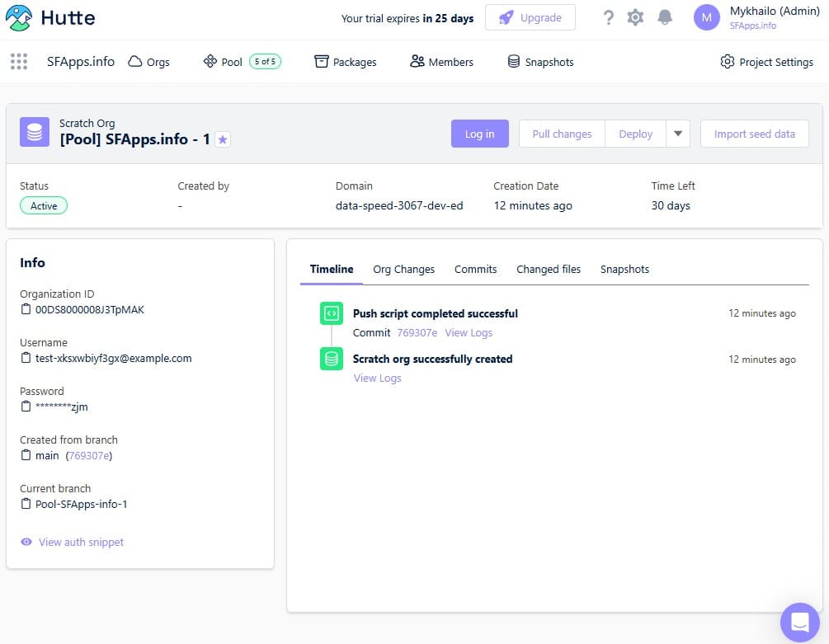Switch to the Org Changes tab
Screen dimensions: 829x644
[x=404, y=269]
